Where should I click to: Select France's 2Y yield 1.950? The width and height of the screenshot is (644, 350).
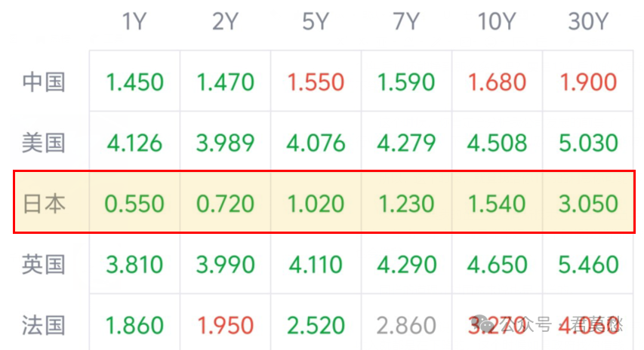pyautogui.click(x=225, y=325)
